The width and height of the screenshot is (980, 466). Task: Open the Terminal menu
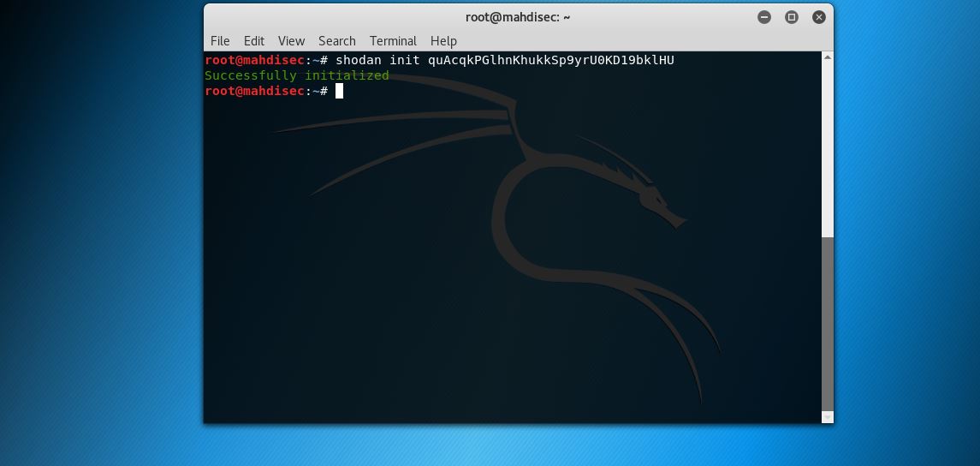point(393,40)
